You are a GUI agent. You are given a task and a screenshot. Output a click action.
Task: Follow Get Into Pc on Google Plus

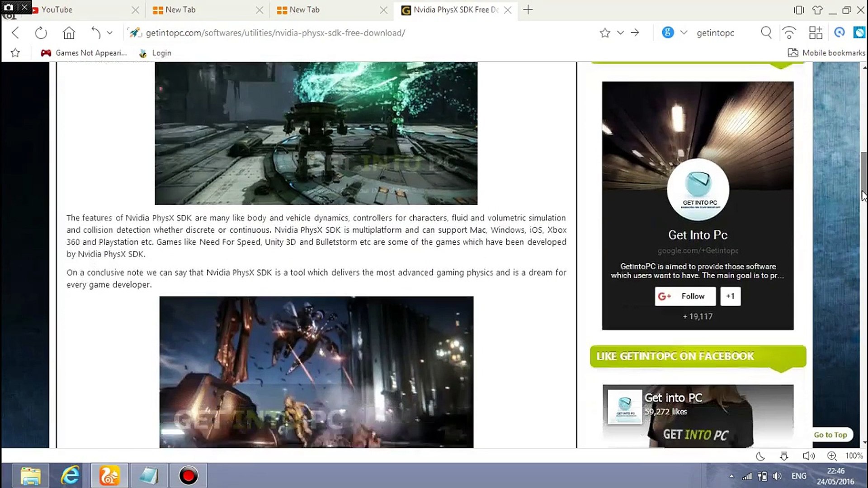[x=684, y=296]
